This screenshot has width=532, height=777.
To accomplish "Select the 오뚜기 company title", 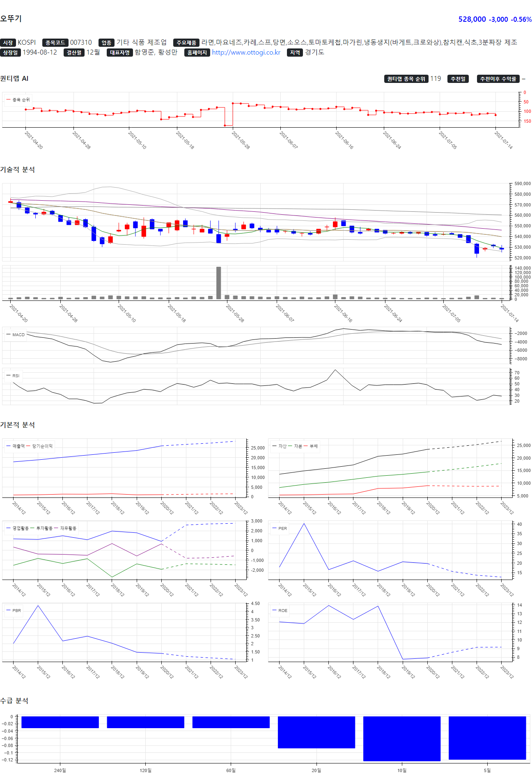I will click(11, 18).
